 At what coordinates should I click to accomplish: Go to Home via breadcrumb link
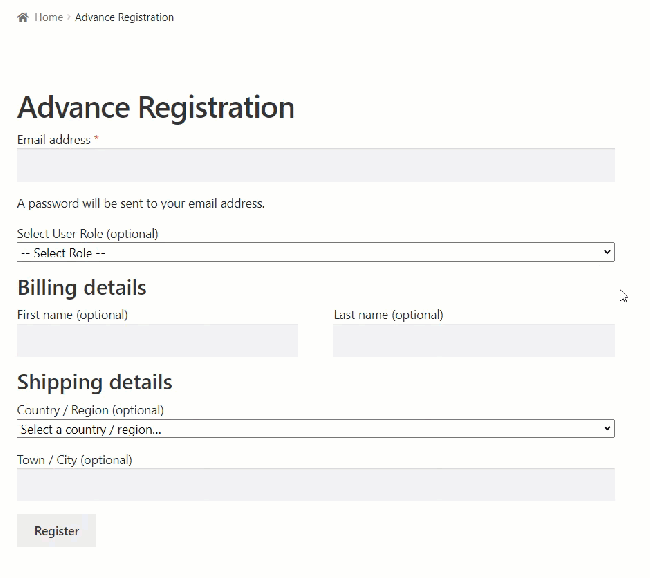[x=48, y=17]
